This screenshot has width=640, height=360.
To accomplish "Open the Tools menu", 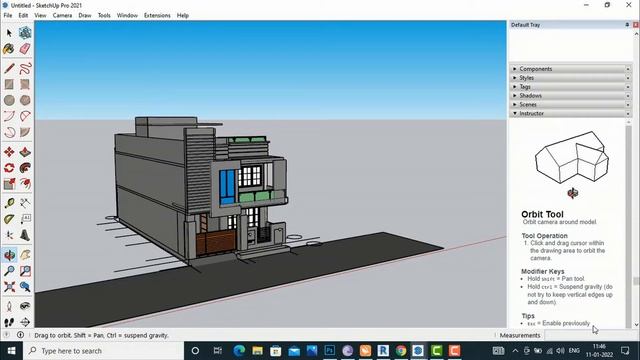I will (x=104, y=16).
